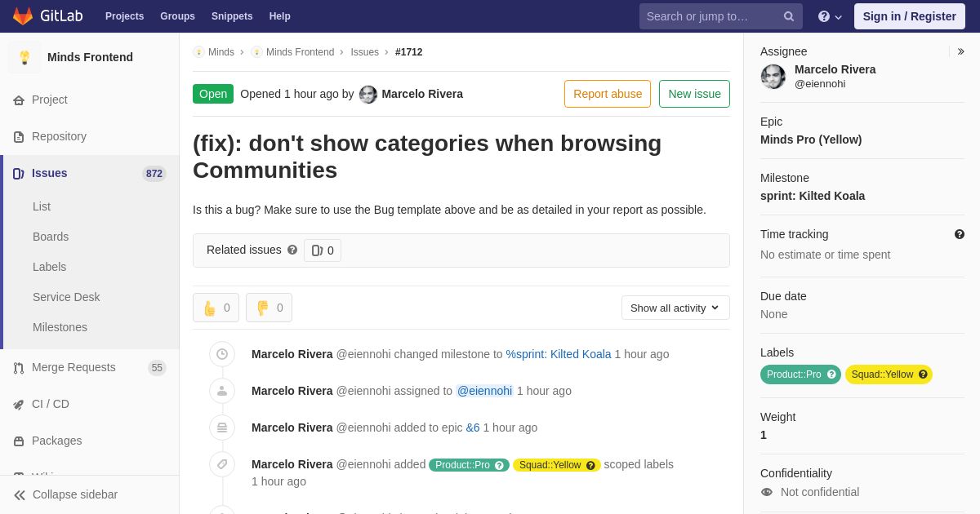Screen dimensions: 980x514
Task: Click the New issue button
Action: click(694, 94)
